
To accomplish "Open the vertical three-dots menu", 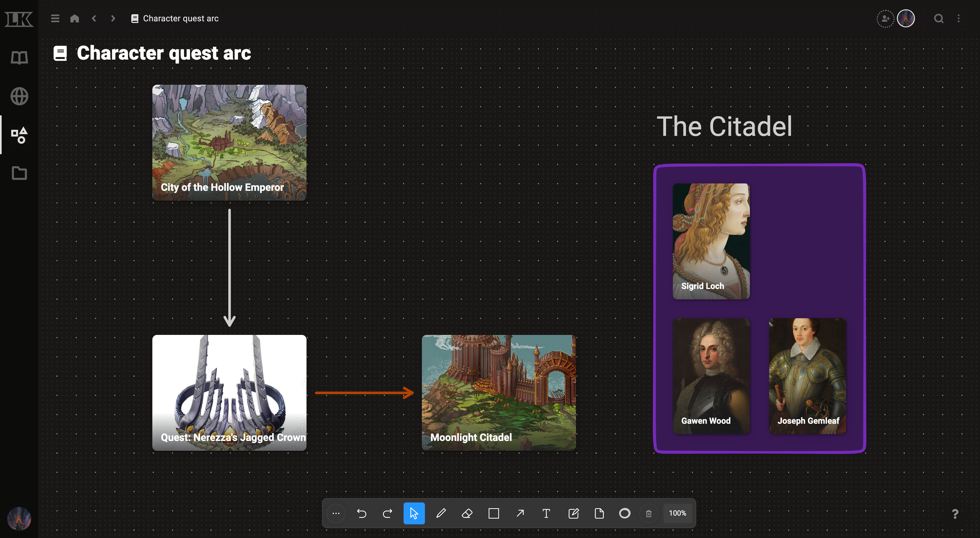I will point(959,18).
